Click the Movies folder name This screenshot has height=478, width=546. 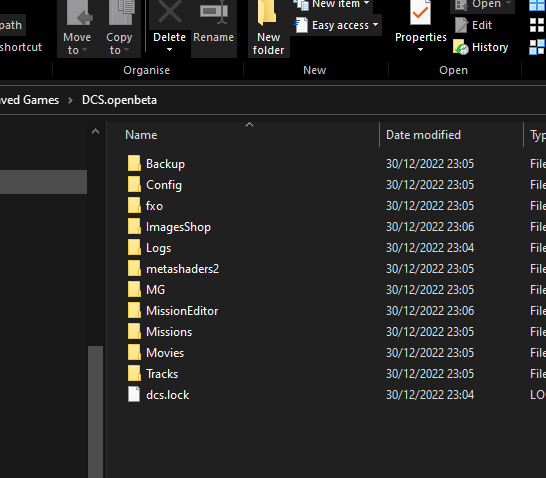point(165,353)
